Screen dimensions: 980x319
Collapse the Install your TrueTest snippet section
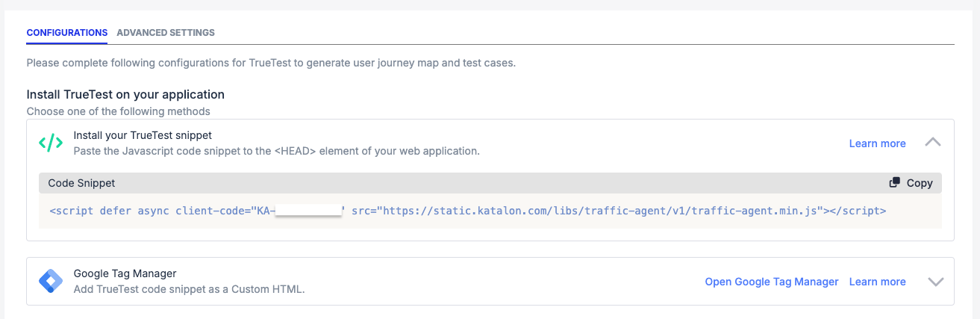pyautogui.click(x=932, y=142)
